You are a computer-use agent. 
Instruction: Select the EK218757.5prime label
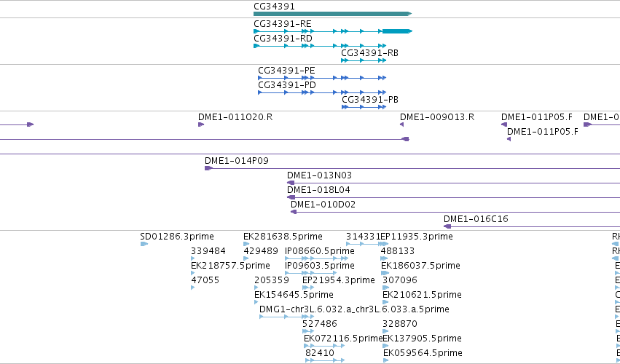click(x=230, y=266)
